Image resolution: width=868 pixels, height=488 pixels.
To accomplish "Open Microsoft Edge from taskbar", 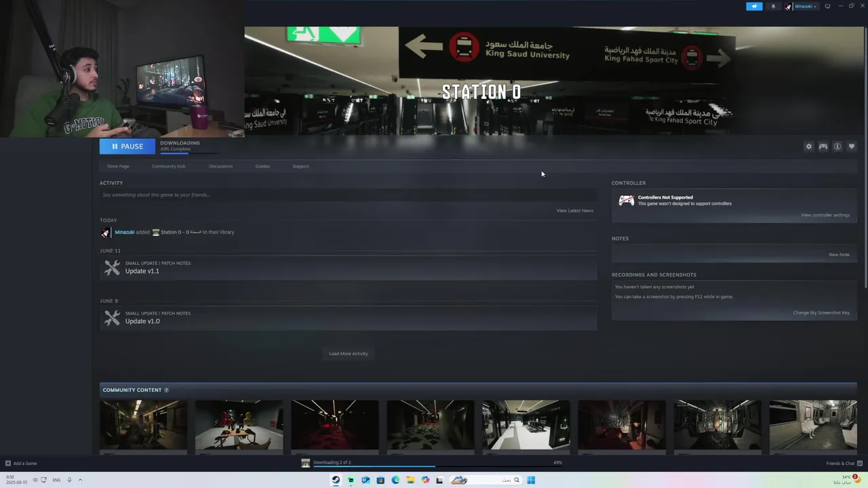I will click(395, 480).
